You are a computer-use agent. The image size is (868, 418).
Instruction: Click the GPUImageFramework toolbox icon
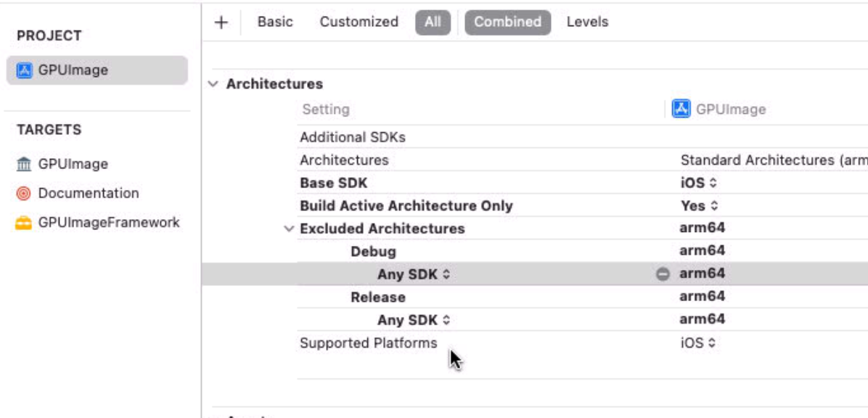click(24, 224)
